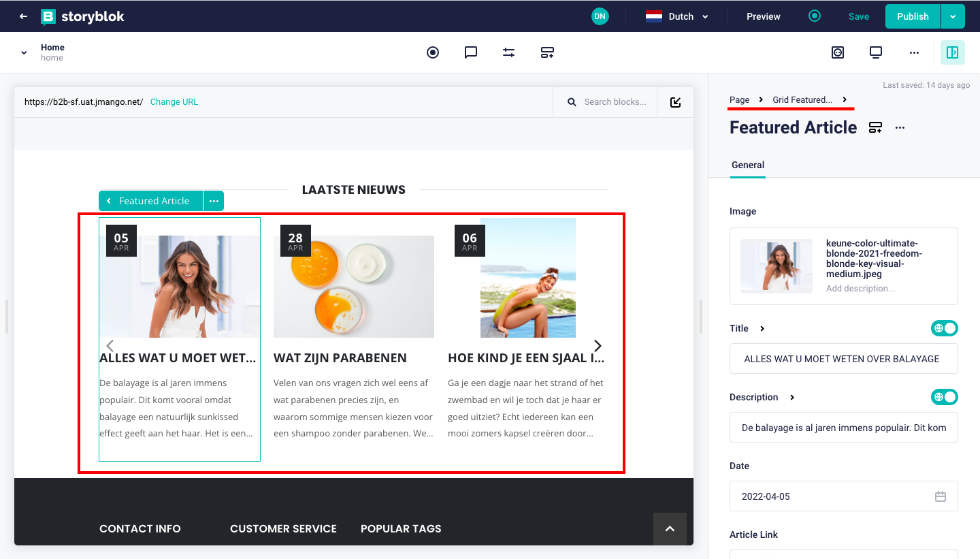
Task: Open preview in new window icon
Action: point(675,102)
